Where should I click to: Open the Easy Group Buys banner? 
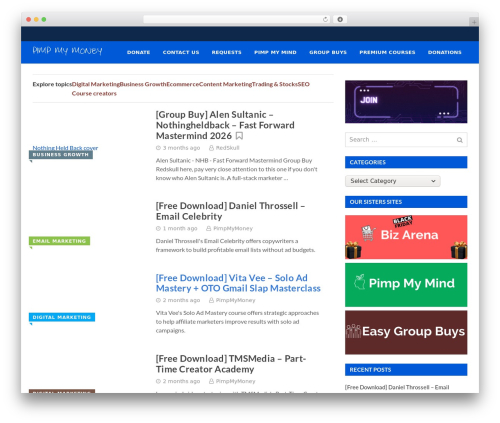tap(406, 332)
